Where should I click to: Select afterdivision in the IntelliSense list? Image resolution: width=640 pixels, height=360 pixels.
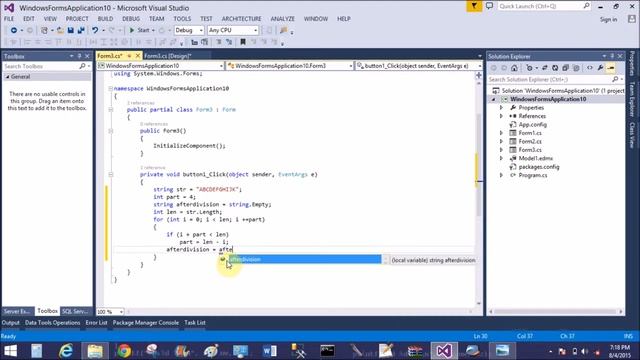[304, 260]
